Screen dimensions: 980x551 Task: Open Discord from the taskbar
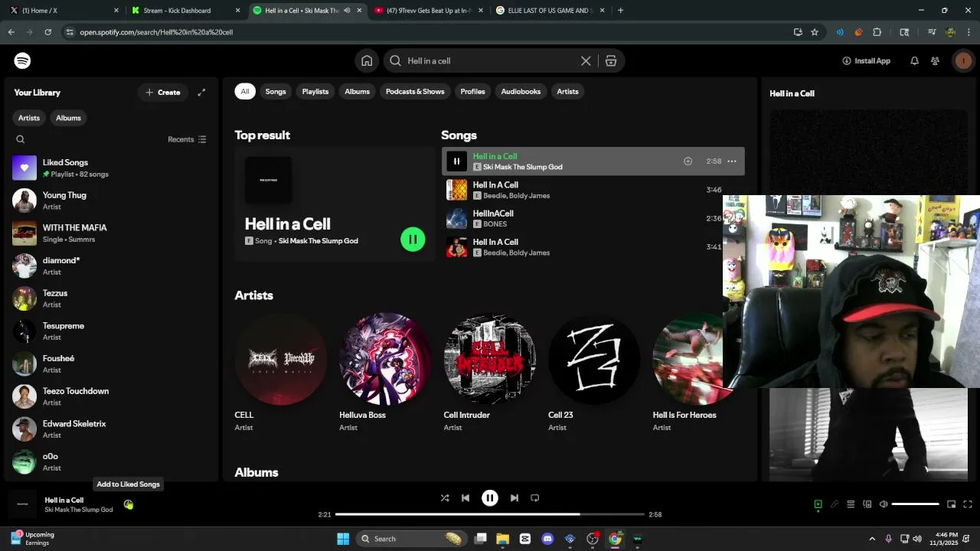pyautogui.click(x=547, y=539)
